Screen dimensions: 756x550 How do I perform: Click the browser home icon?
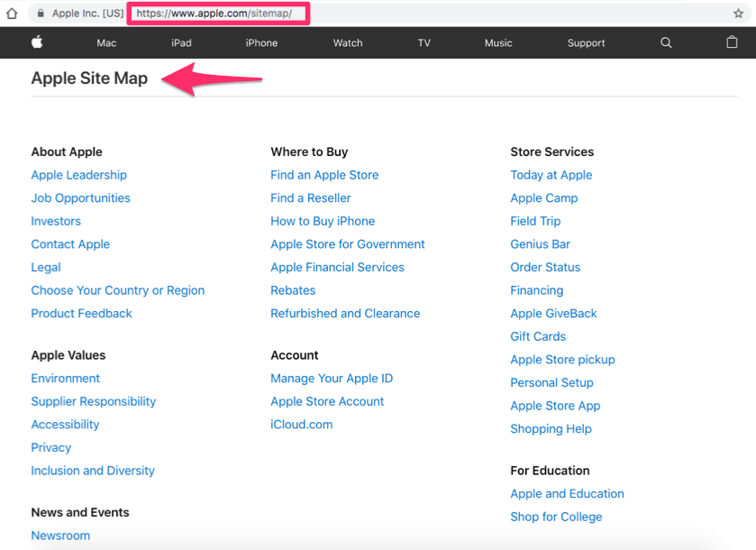coord(12,13)
